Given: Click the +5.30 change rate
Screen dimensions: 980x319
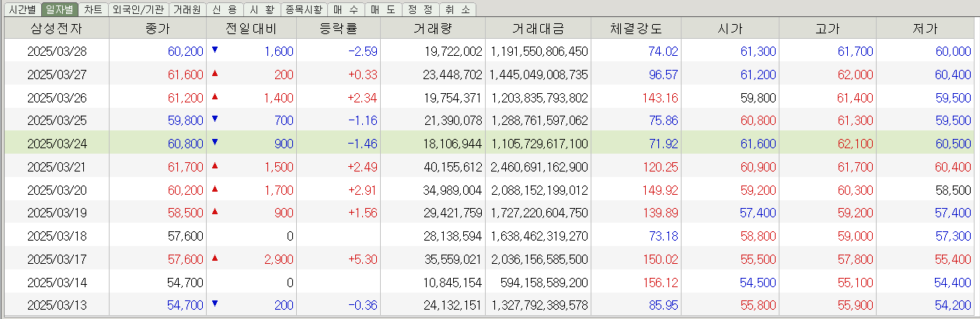Looking at the screenshot, I should point(363,258).
